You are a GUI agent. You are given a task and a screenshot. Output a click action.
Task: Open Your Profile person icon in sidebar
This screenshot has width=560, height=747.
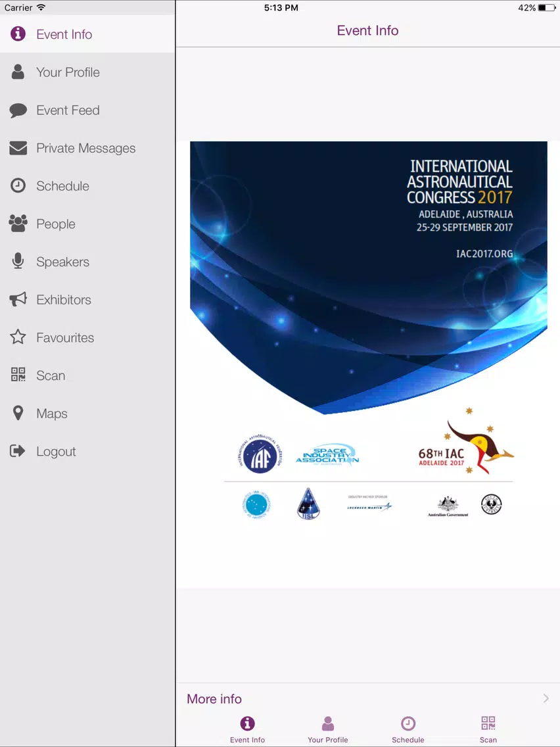click(18, 72)
